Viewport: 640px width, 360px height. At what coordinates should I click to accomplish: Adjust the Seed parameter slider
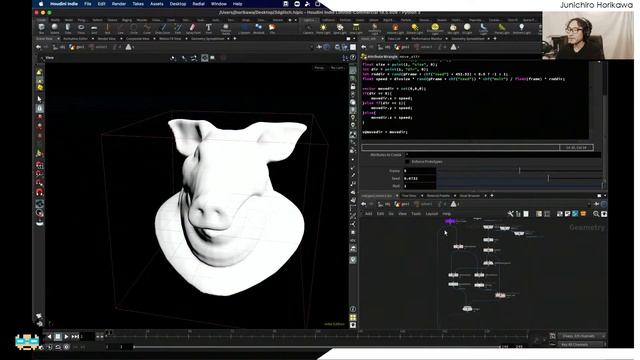pos(519,178)
